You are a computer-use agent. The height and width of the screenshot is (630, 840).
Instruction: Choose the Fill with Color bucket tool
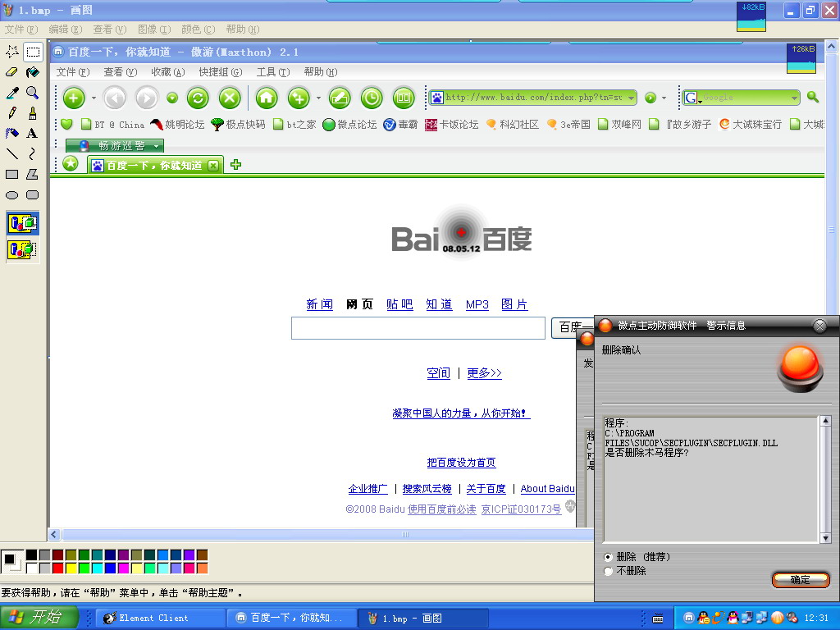pos(33,72)
